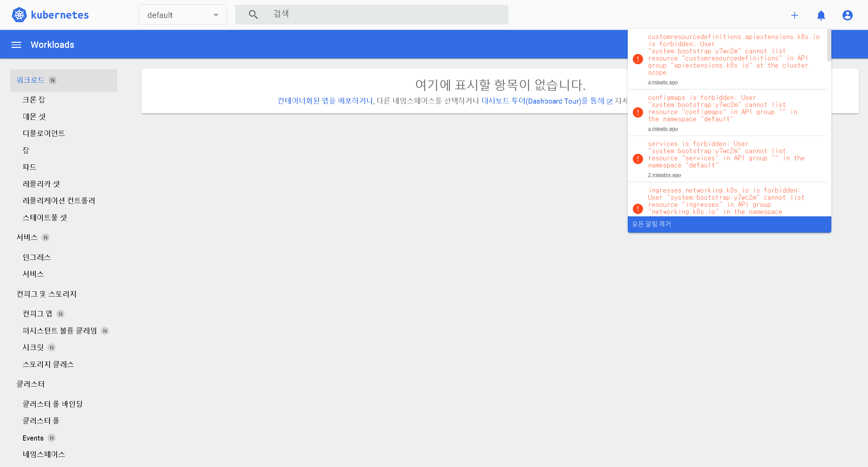The height and width of the screenshot is (467, 868).
Task: Click the Kubernetes logo icon
Action: (x=19, y=15)
